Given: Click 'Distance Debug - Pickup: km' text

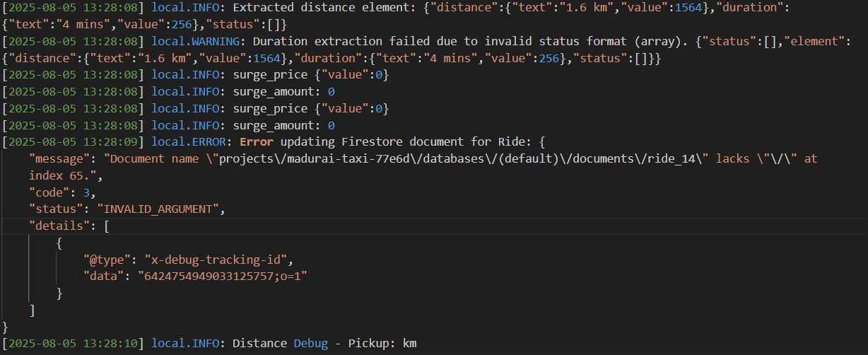Looking at the screenshot, I should pos(324,344).
